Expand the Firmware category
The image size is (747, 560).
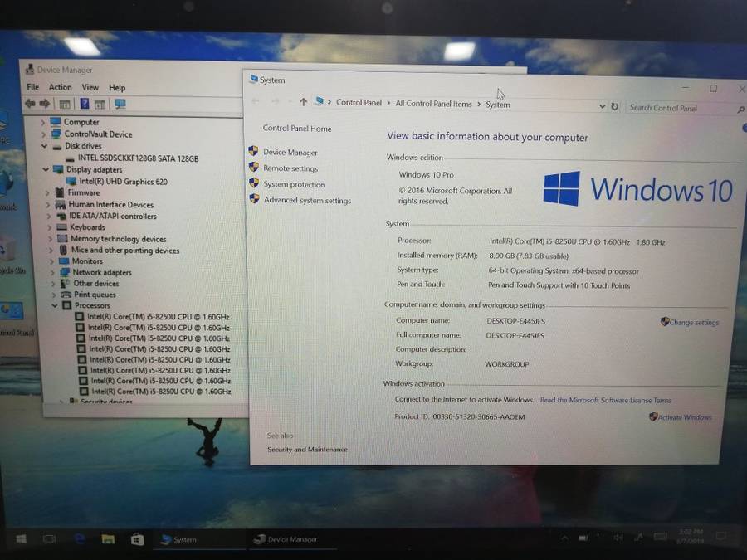point(48,192)
